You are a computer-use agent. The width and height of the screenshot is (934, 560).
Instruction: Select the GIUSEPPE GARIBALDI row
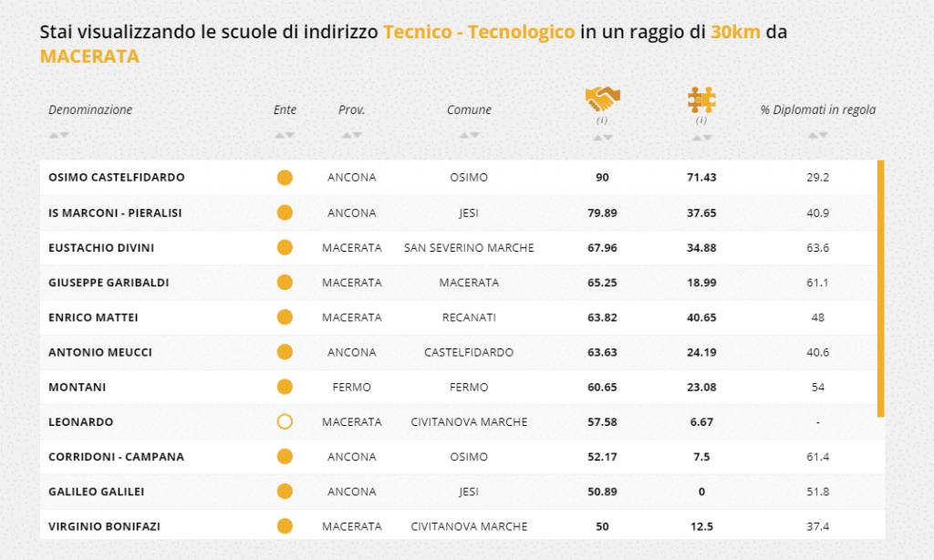click(459, 283)
